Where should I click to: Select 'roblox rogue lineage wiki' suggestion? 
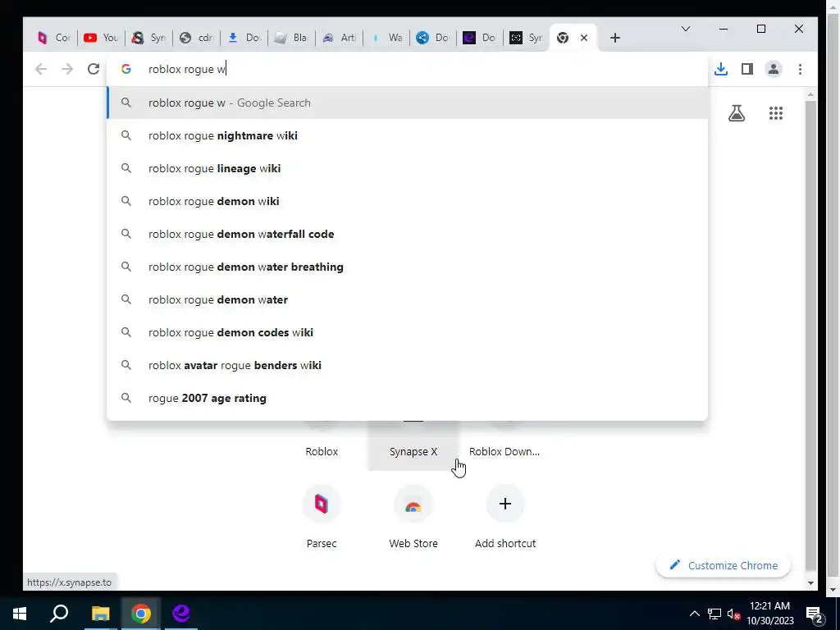point(407,168)
